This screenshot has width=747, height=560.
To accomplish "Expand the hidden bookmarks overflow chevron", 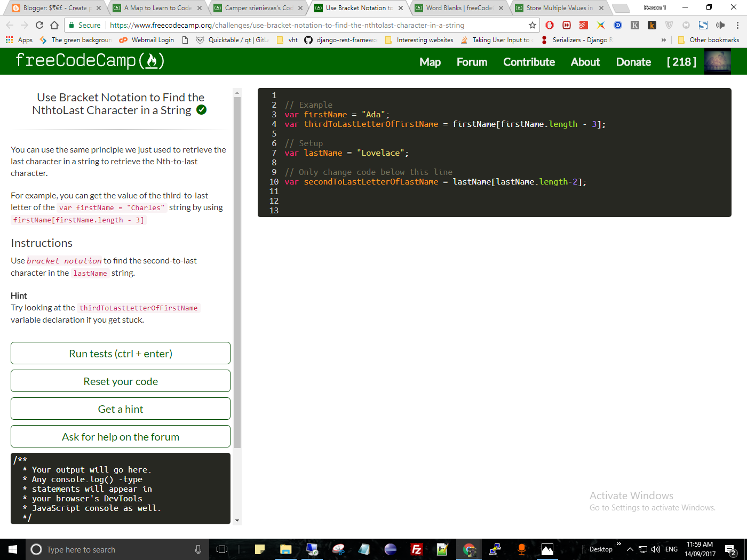I will (664, 40).
